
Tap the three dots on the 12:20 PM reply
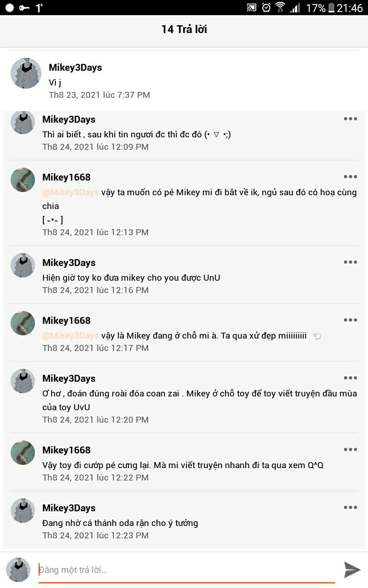[351, 378]
